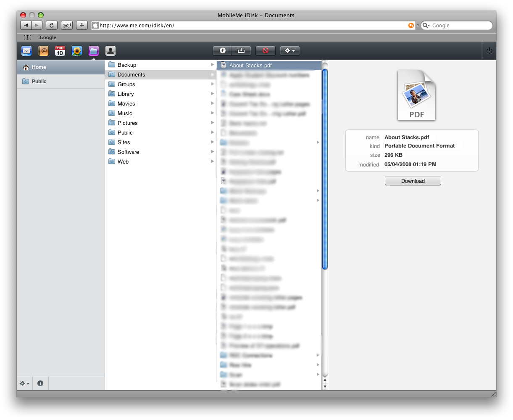The image size is (513, 420).
Task: Show info with the i button
Action: click(40, 383)
